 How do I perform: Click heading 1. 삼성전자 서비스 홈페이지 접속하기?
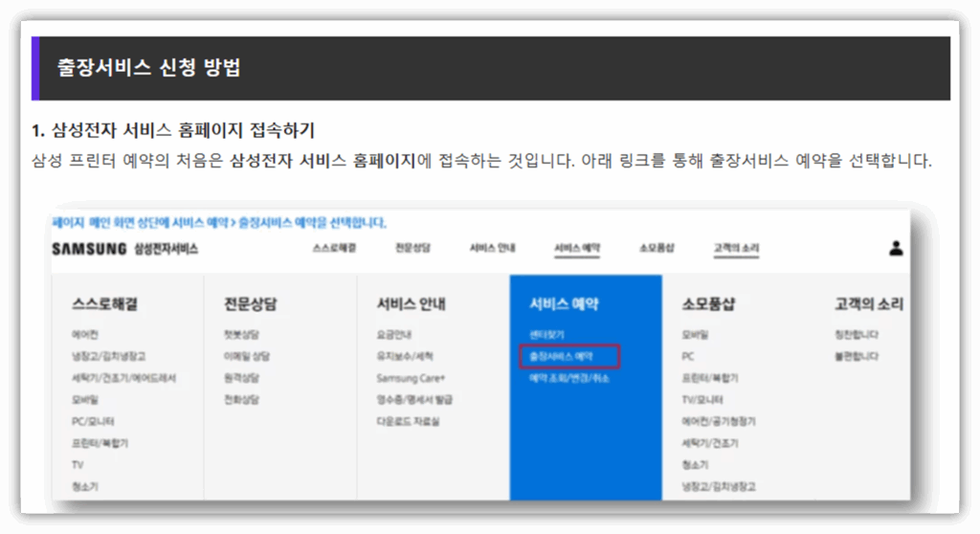[x=173, y=130]
